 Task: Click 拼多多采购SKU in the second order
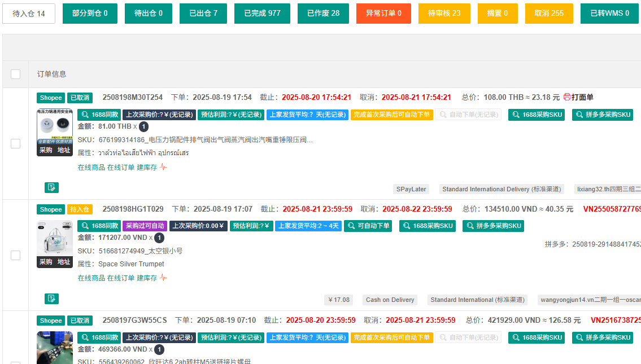(x=493, y=226)
